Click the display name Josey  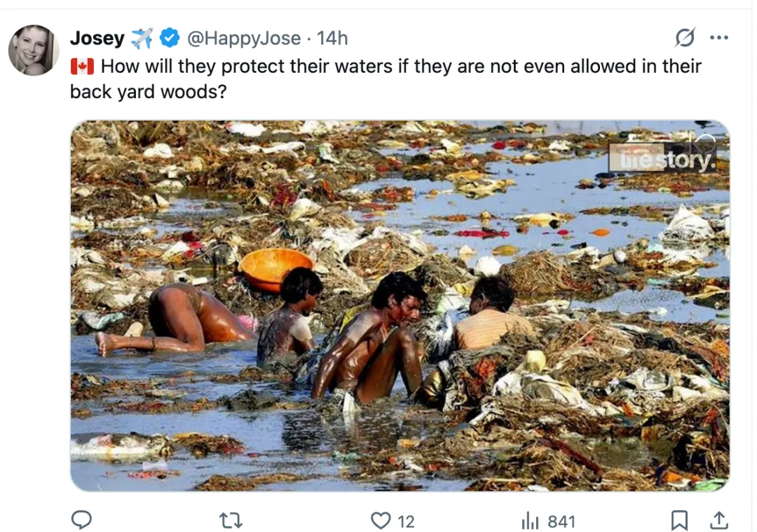pyautogui.click(x=97, y=38)
